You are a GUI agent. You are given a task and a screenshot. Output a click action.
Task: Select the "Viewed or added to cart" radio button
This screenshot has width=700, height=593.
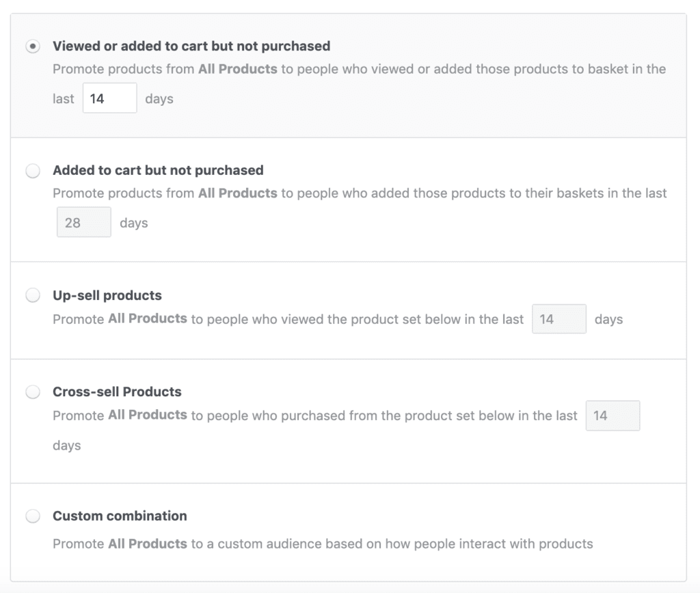point(32,46)
